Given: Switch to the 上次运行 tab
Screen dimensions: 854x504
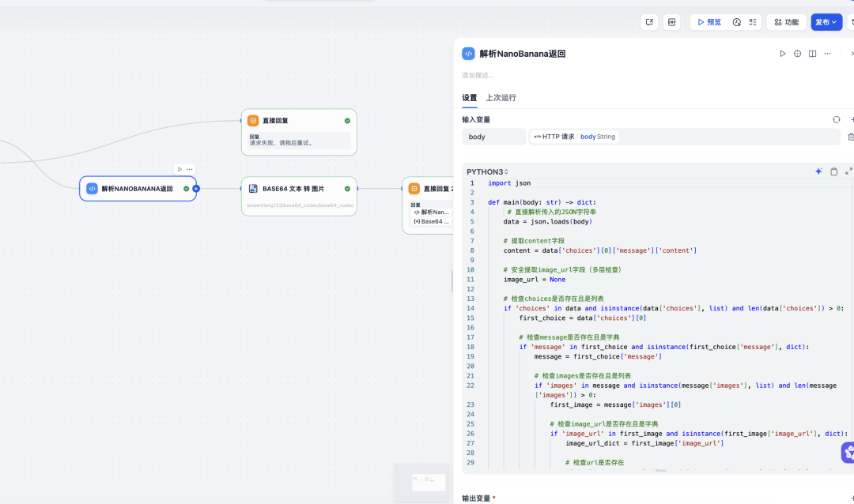Looking at the screenshot, I should pyautogui.click(x=501, y=98).
